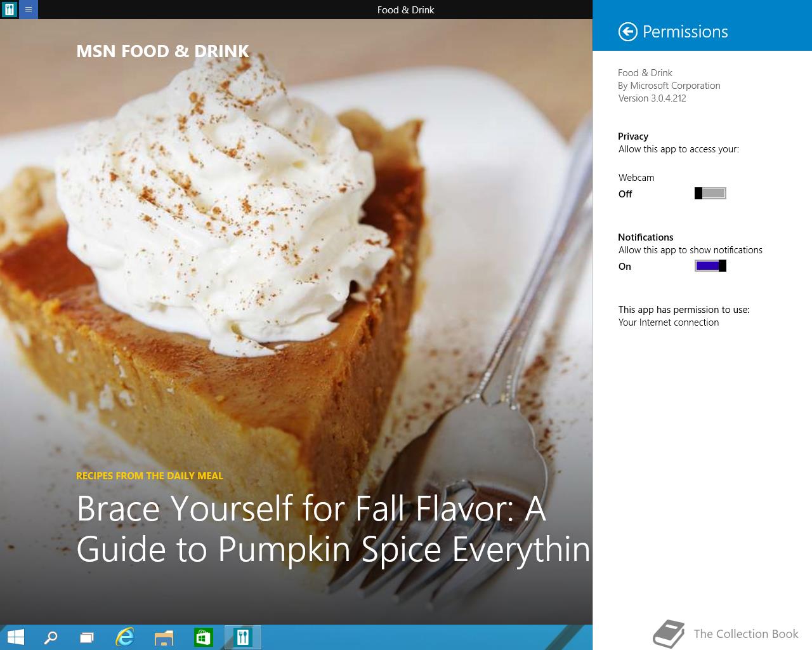Image resolution: width=812 pixels, height=650 pixels.
Task: Open the Windows Store from the taskbar
Action: [x=203, y=637]
